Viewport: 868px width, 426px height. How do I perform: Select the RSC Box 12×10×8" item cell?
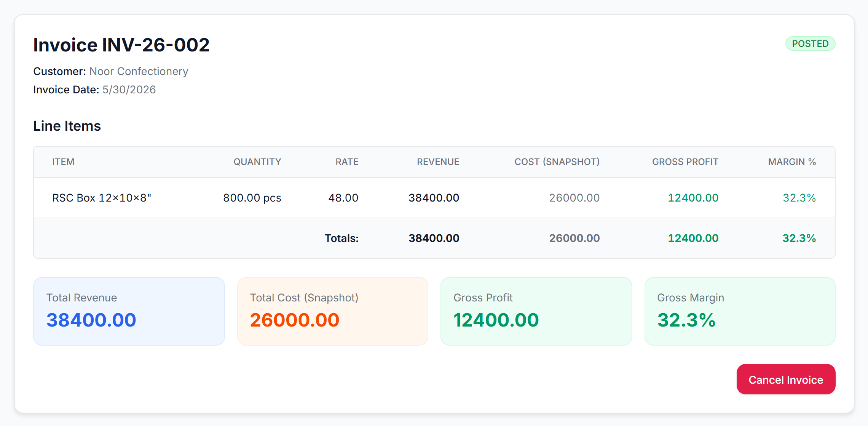102,198
